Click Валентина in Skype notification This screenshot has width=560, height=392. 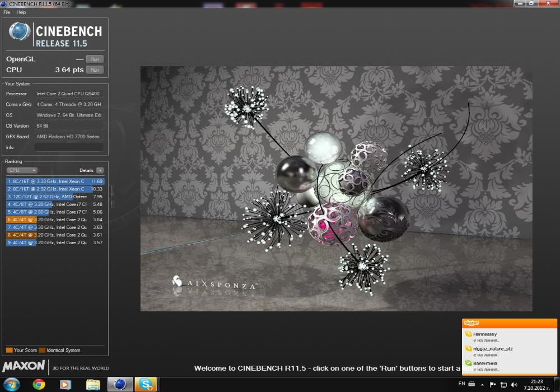pyautogui.click(x=484, y=363)
